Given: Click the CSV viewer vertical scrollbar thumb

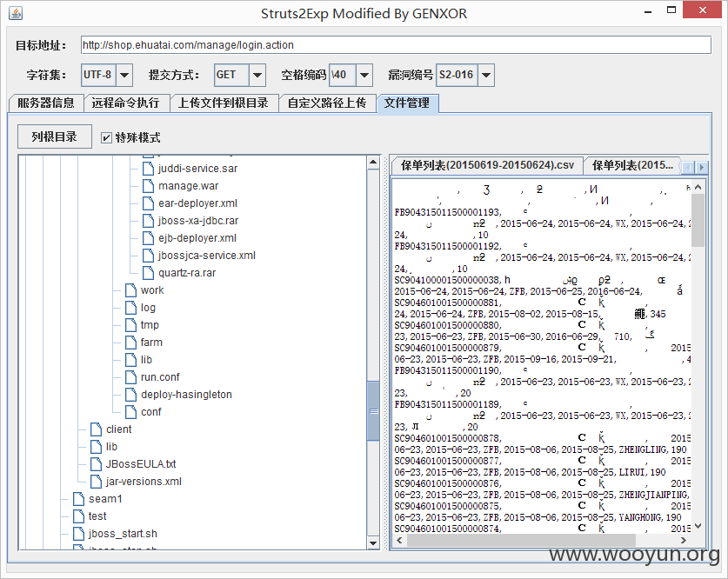Looking at the screenshot, I should point(698,220).
